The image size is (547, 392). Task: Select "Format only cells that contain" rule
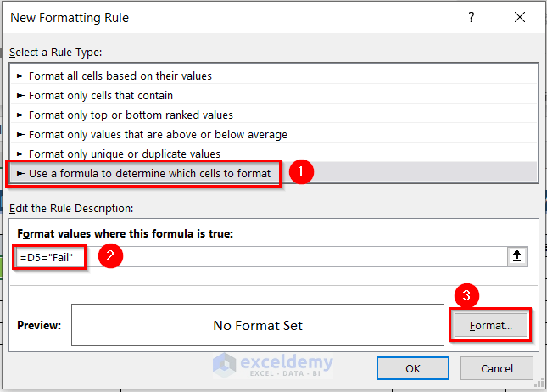tap(100, 95)
